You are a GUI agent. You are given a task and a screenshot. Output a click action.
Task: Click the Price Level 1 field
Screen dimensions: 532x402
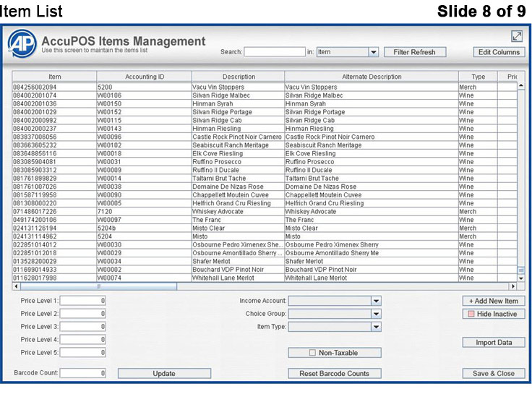tap(83, 301)
